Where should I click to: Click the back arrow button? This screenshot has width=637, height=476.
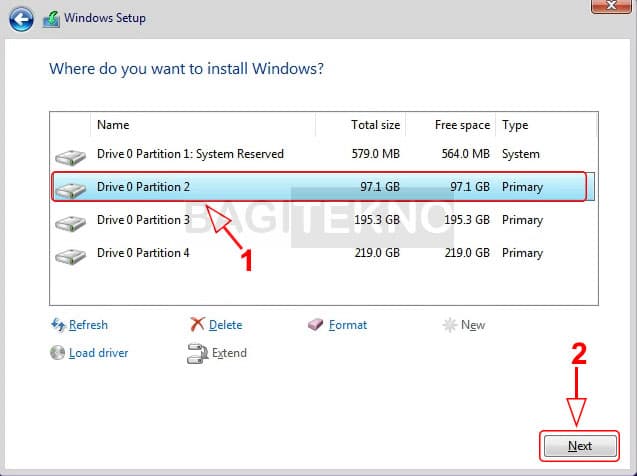coord(21,19)
